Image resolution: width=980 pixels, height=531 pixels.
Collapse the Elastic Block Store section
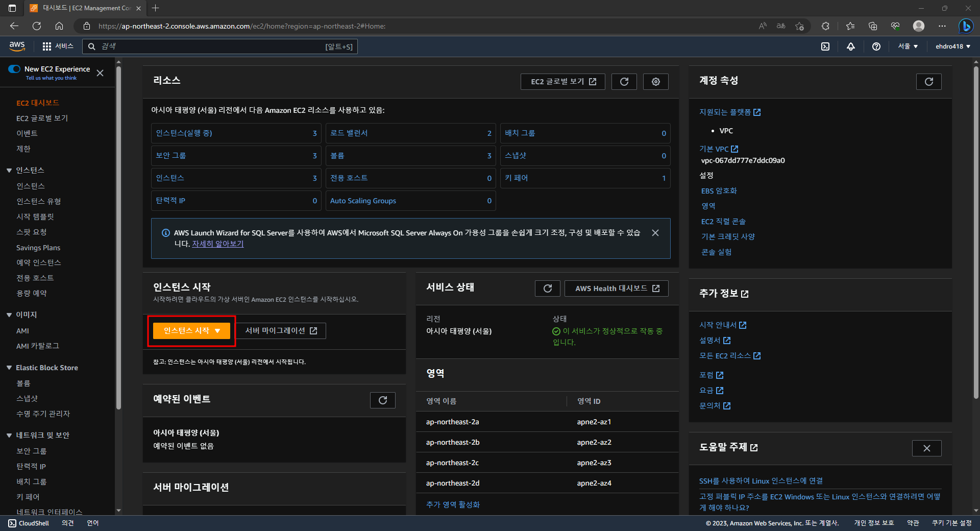(9, 368)
